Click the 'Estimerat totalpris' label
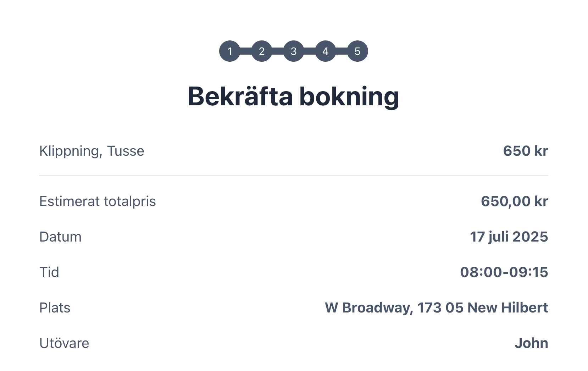 97,201
